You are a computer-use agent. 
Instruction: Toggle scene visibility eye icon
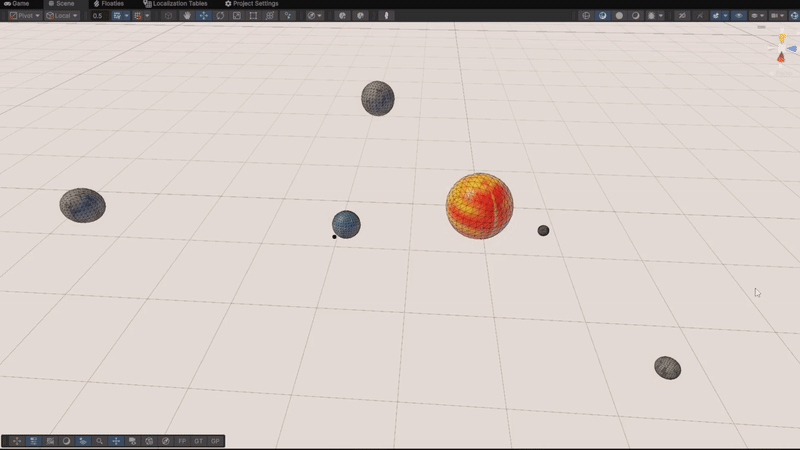pyautogui.click(x=739, y=16)
